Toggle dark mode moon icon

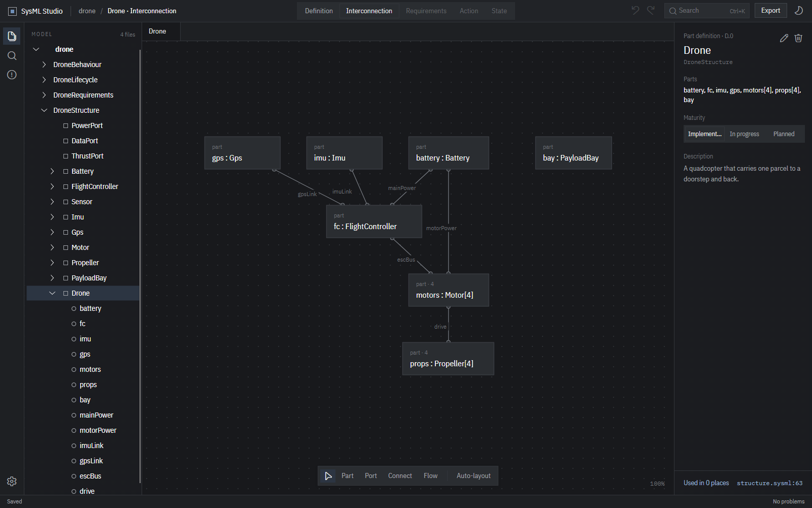click(x=799, y=11)
